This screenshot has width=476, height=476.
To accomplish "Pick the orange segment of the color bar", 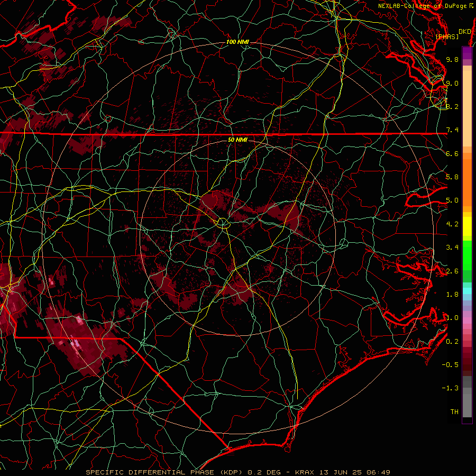I will click(467, 182).
